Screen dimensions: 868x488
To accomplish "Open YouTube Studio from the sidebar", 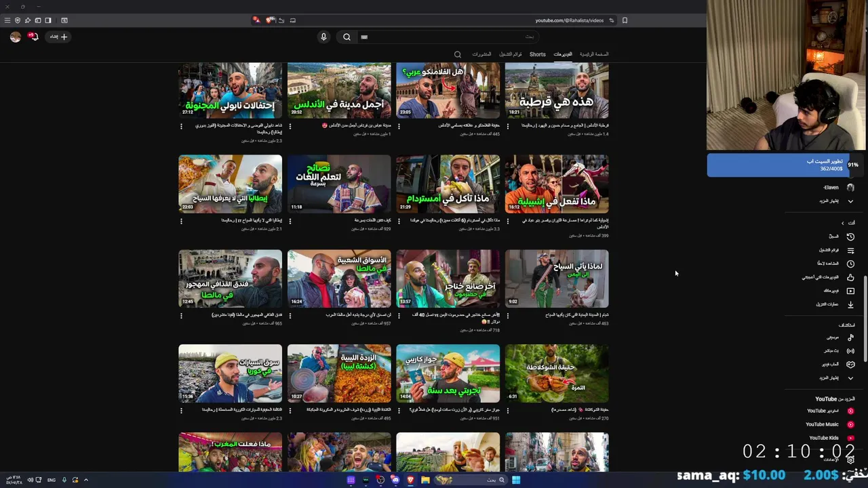I will (829, 411).
